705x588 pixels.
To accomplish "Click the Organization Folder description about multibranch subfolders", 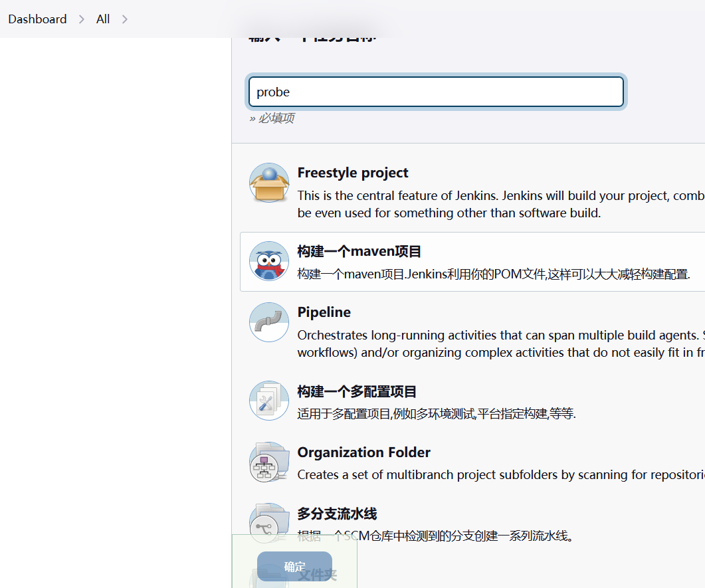I will click(501, 474).
